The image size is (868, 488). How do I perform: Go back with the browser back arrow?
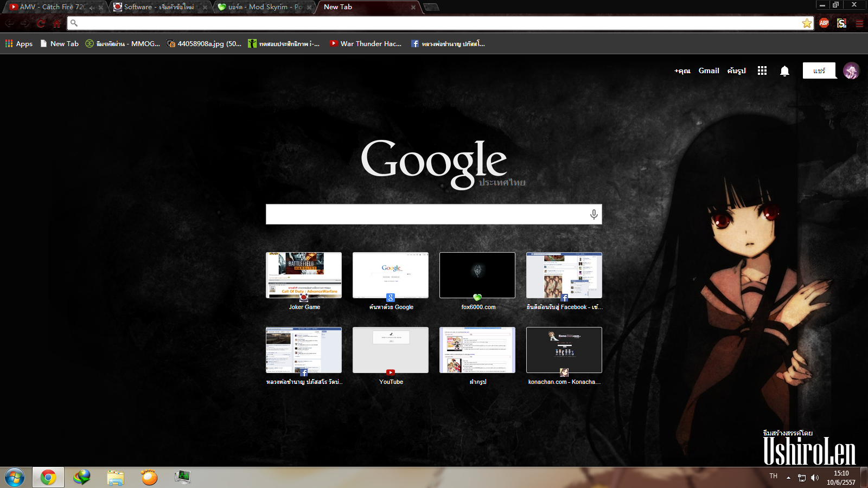tap(10, 23)
